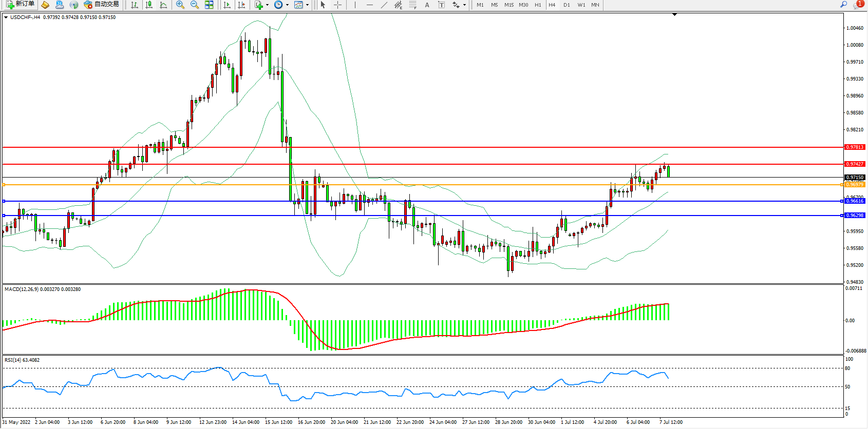The width and height of the screenshot is (868, 429).
Task: Open the periodicity clock dropdown arrow
Action: coord(287,5)
